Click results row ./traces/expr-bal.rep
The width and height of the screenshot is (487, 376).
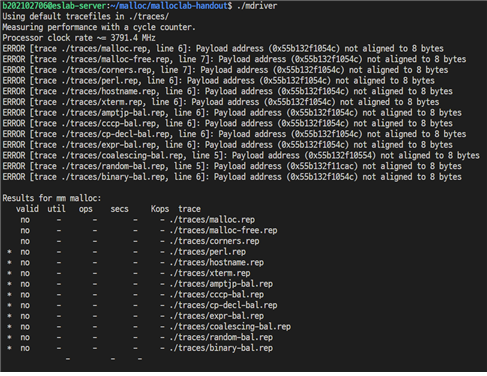(135, 315)
